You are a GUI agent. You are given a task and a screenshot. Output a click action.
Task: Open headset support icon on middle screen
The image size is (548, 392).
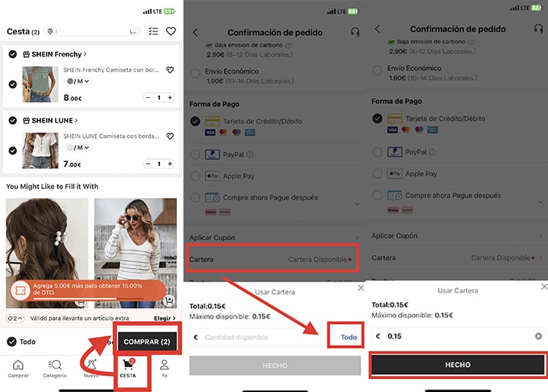tap(354, 32)
